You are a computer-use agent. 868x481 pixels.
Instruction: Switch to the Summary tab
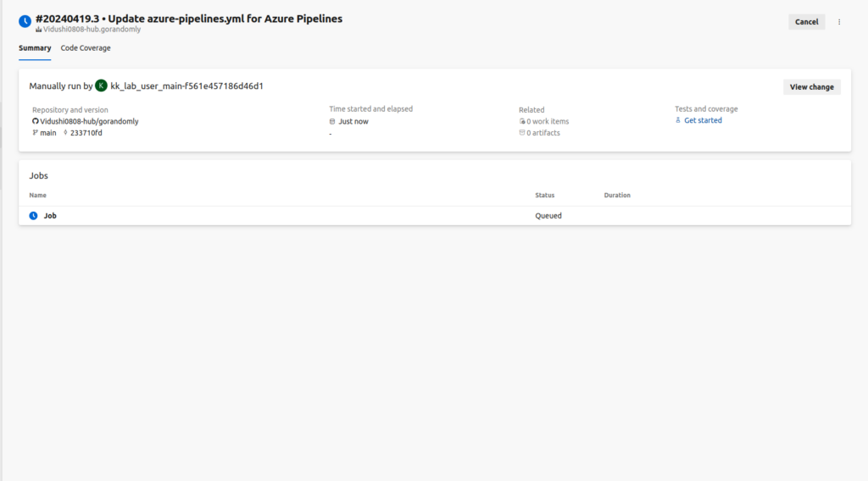[x=35, y=48]
